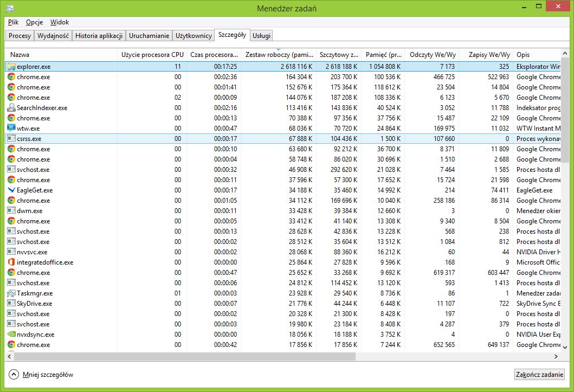This screenshot has height=392, width=574.
Task: Select the SkyDrive.exe cloud sync icon
Action: [x=11, y=304]
